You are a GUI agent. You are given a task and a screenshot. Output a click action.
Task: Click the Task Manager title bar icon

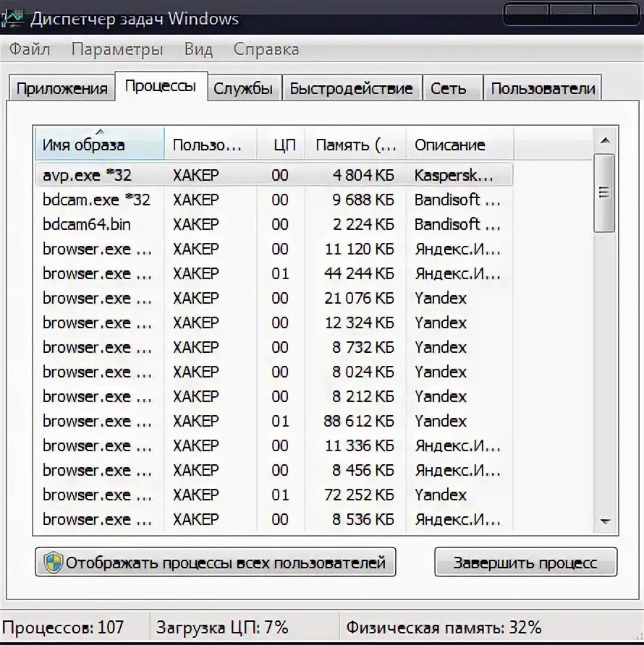(12, 19)
